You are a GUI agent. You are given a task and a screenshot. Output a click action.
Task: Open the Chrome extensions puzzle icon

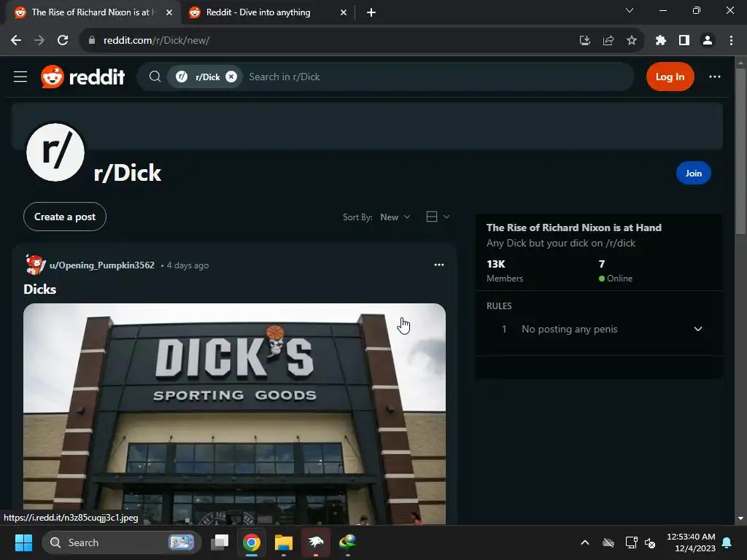tap(660, 41)
